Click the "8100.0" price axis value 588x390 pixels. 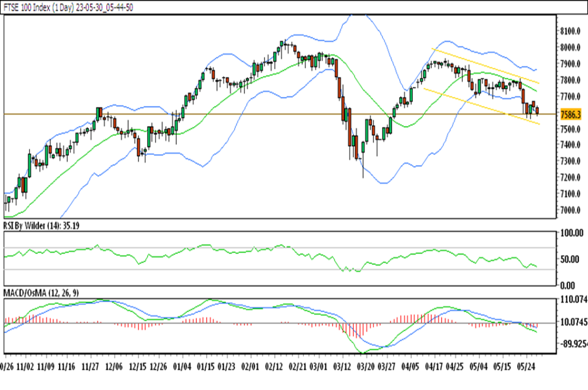tap(570, 31)
